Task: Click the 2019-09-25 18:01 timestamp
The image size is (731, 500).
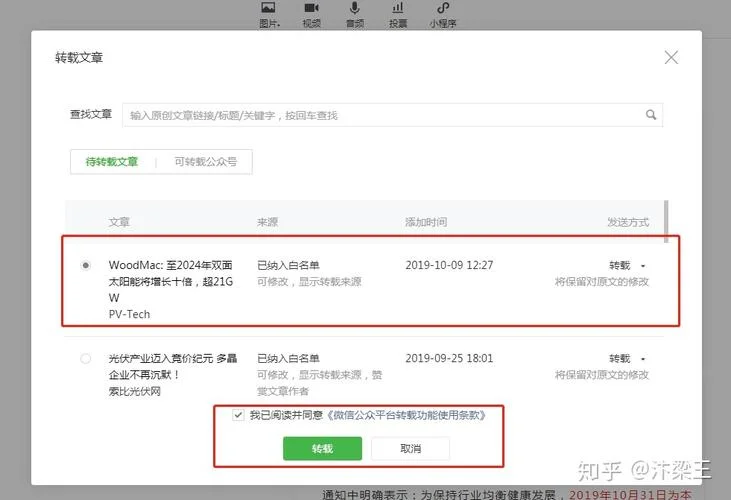Action: point(449,358)
